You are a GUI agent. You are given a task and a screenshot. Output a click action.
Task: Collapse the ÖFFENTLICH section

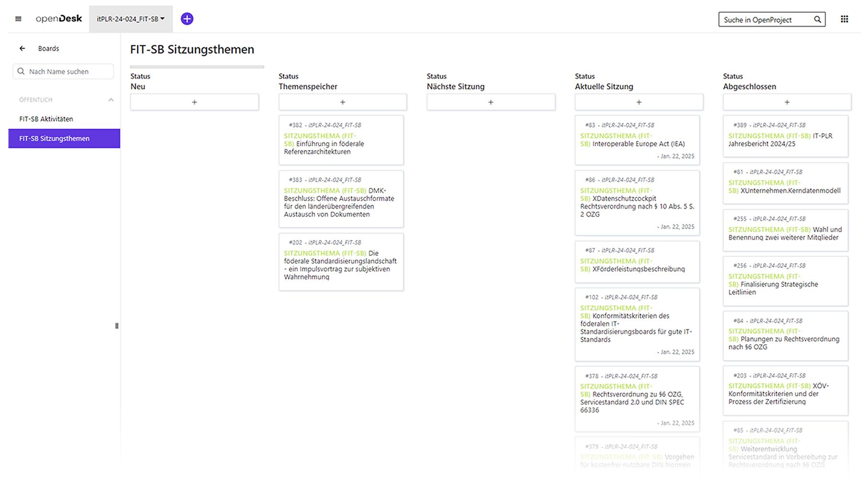111,100
